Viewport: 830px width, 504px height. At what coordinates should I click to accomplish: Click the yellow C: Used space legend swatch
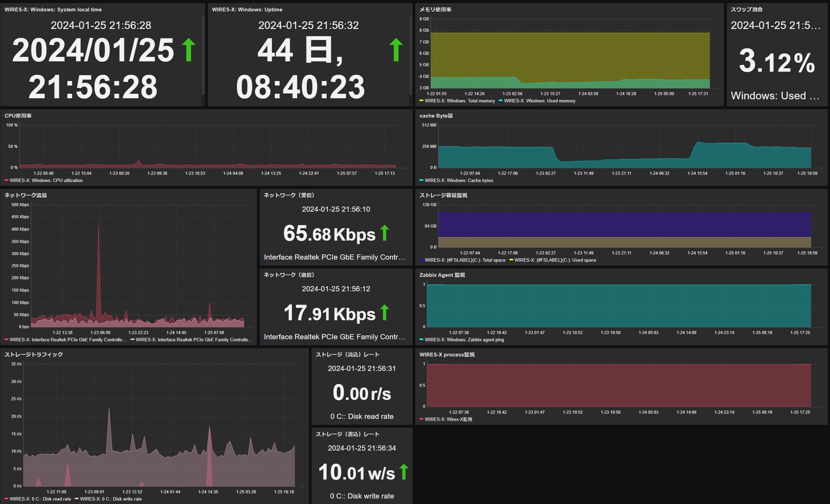(x=511, y=260)
